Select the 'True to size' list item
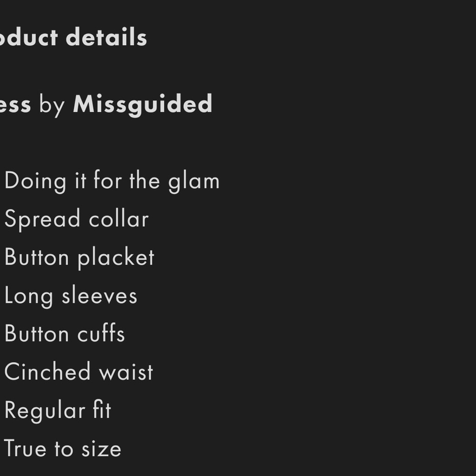This screenshot has width=476, height=476. pos(62,448)
